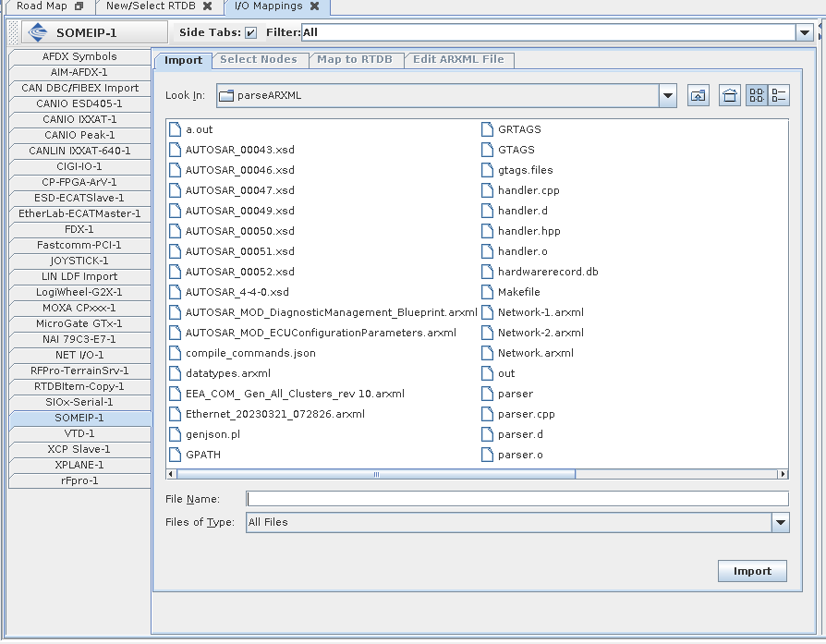The image size is (826, 644).
Task: Close the New/Select RTDB tab
Action: (x=208, y=6)
